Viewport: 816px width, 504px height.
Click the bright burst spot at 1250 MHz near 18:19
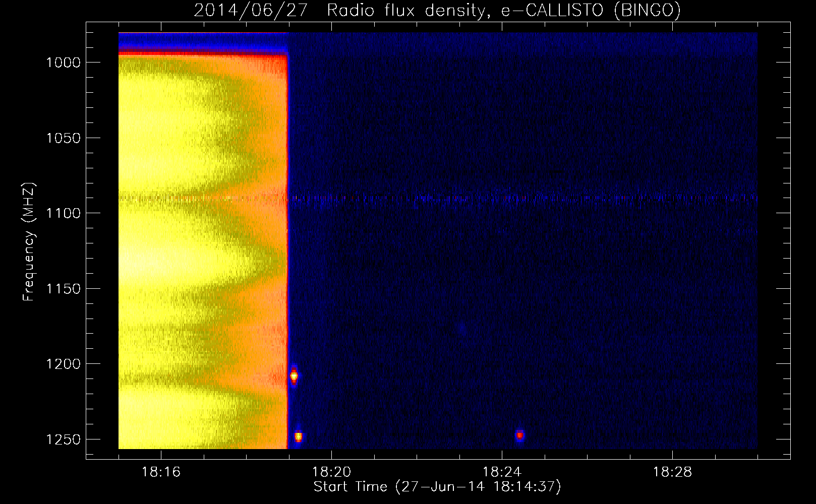[x=298, y=436]
